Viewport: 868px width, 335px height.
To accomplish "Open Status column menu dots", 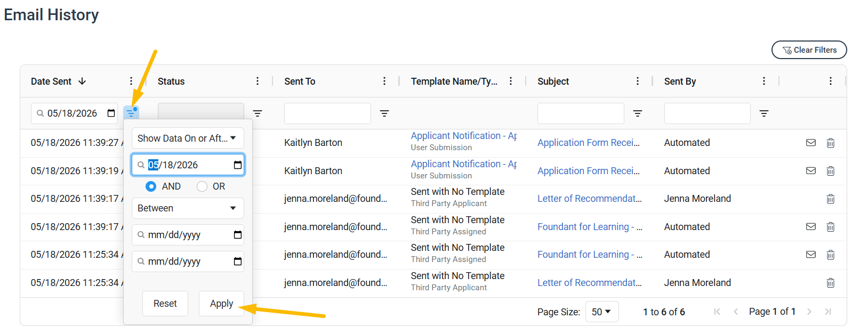I will pos(258,81).
